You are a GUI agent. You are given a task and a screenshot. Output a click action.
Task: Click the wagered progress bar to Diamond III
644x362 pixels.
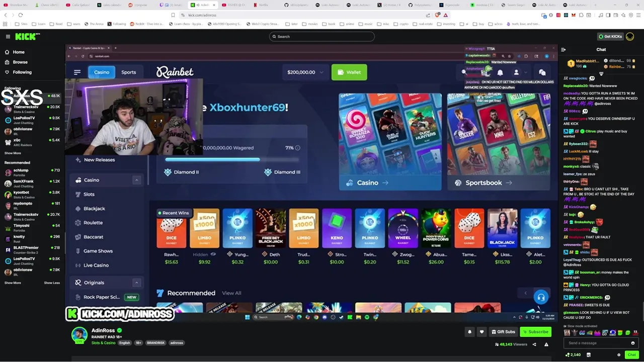click(232, 159)
